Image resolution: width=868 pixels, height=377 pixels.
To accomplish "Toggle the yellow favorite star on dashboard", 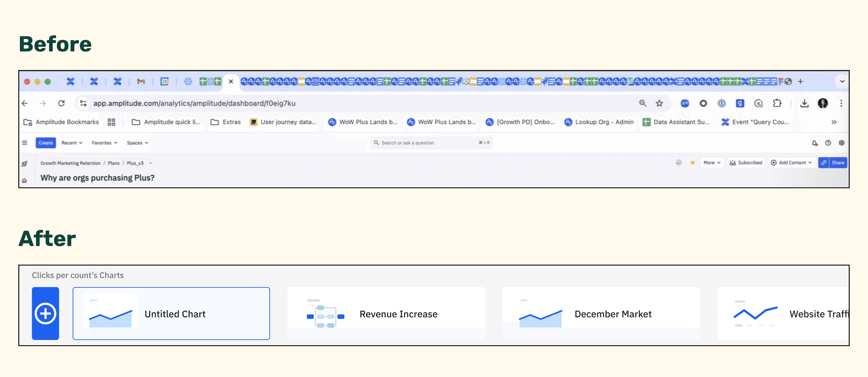I will pos(692,163).
